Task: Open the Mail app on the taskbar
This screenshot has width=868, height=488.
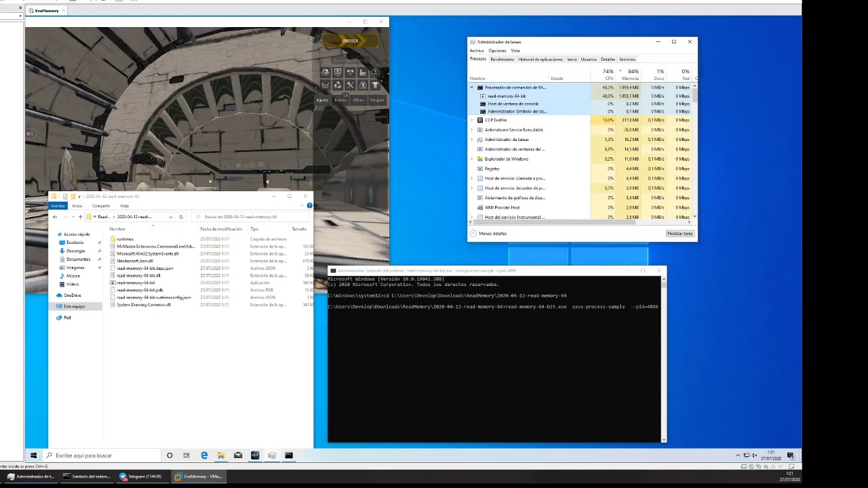Action: [238, 455]
